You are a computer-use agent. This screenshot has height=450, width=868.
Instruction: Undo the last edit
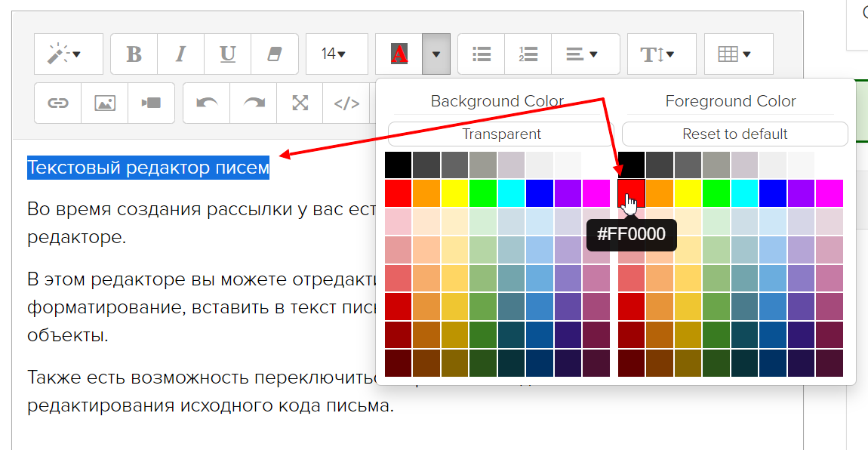(206, 103)
